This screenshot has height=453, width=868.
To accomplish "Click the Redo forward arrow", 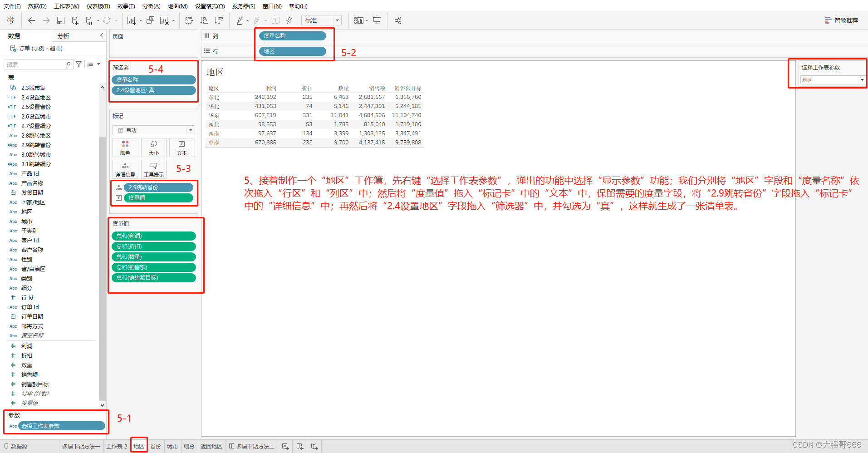I will (x=46, y=20).
